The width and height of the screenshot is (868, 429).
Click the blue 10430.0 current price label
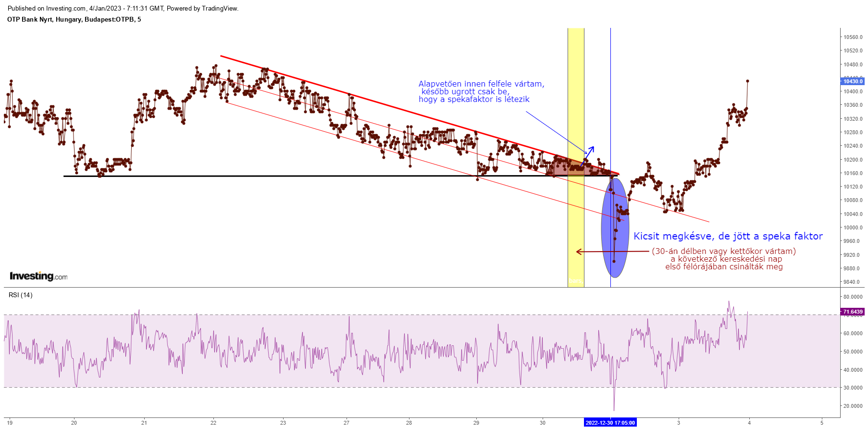click(x=853, y=81)
